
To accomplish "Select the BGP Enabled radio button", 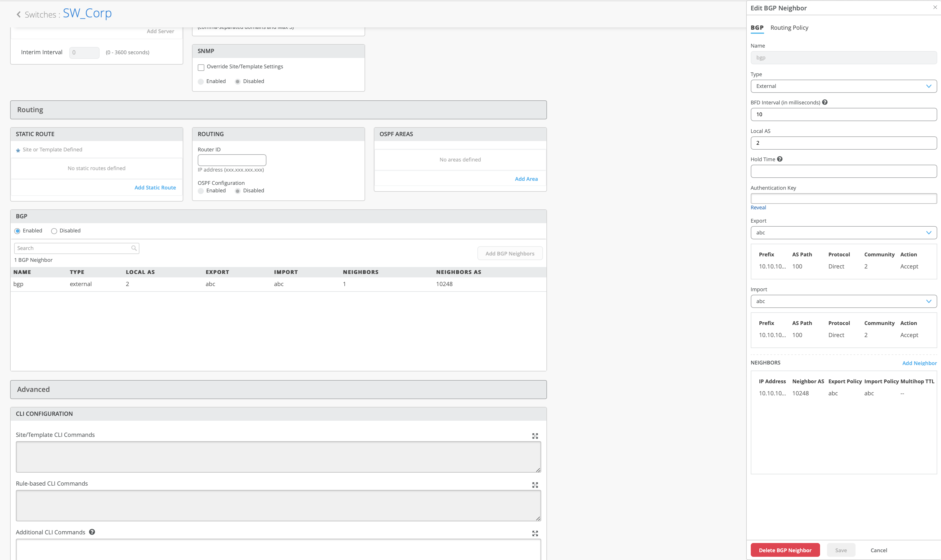I will (17, 231).
